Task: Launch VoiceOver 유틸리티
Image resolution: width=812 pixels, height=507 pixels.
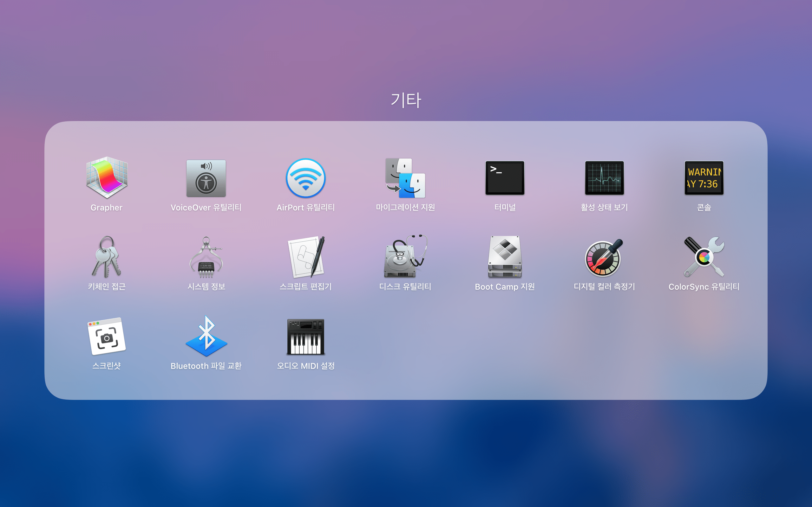Action: pos(206,178)
